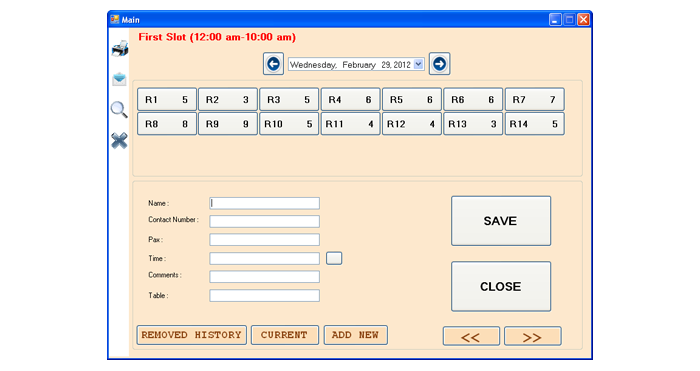Click the Main window title bar app icon
Viewport: 700px width, 371px height.
click(x=115, y=20)
